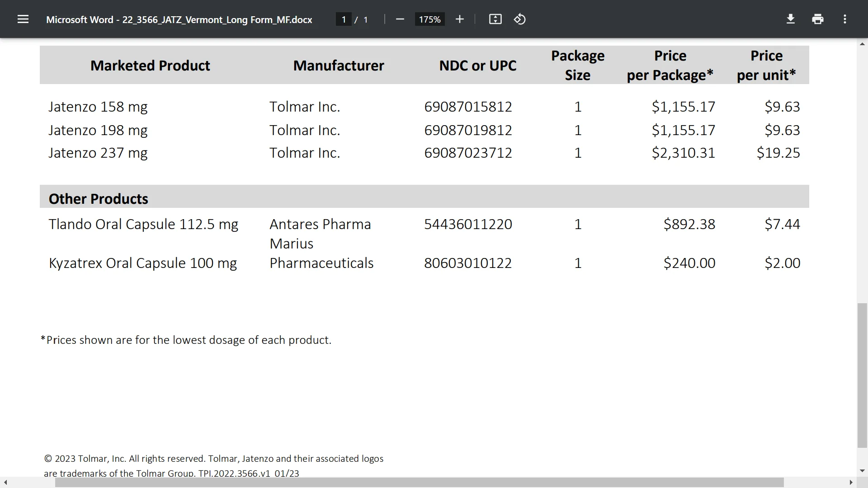Click the scroll right arrow
Viewport: 868px width, 488px height.
click(851, 483)
